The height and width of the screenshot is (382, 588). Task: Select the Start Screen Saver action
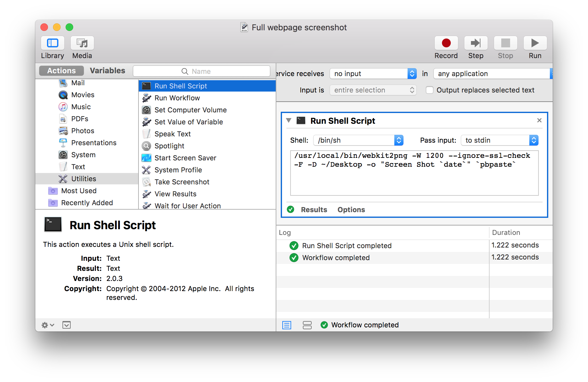185,158
